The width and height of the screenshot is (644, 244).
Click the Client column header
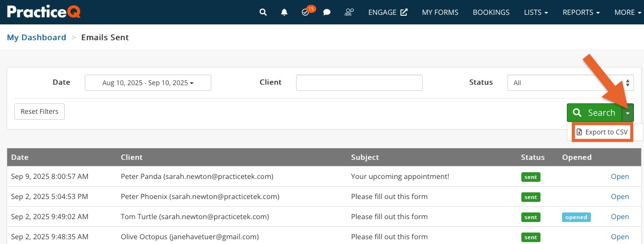tap(132, 157)
